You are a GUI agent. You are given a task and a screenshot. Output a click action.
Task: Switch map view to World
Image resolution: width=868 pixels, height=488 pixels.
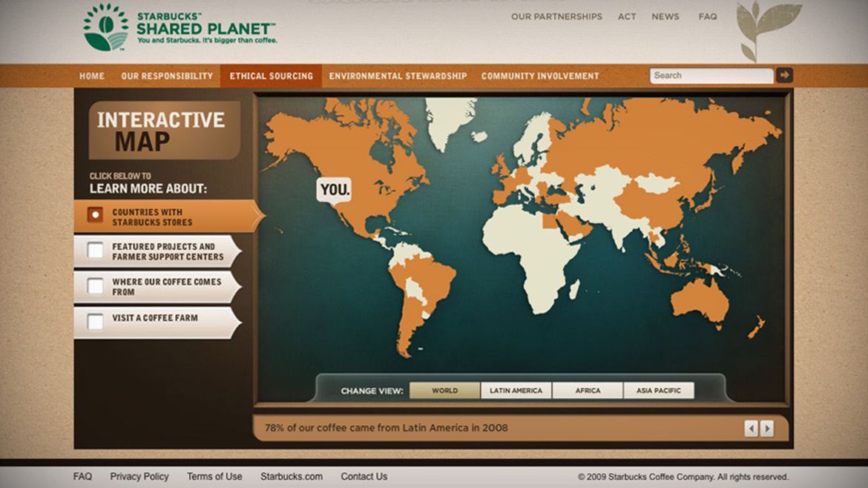[x=444, y=390]
